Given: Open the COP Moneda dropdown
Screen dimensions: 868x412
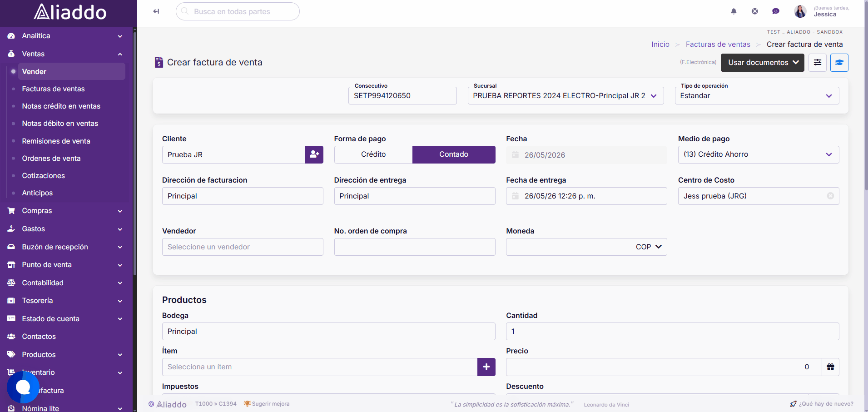Looking at the screenshot, I should (x=649, y=247).
